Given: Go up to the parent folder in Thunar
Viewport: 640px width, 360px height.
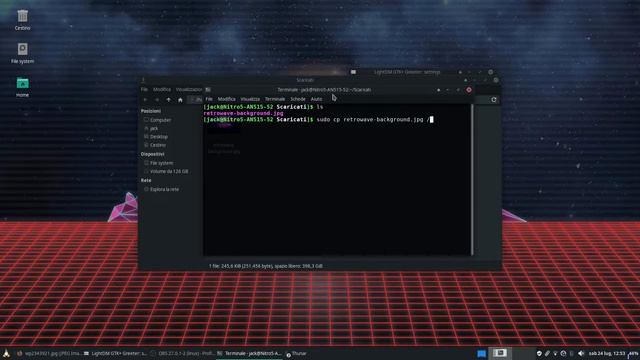Looking at the screenshot, I should [x=169, y=100].
